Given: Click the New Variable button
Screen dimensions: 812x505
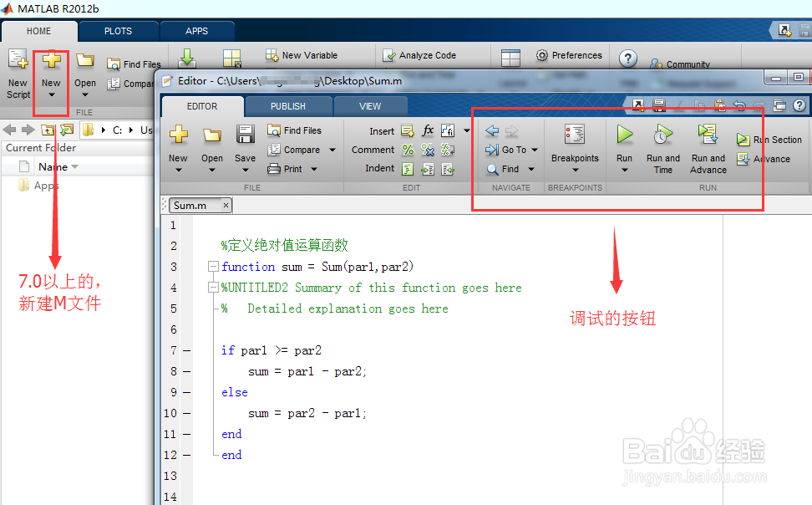Looking at the screenshot, I should click(x=302, y=55).
